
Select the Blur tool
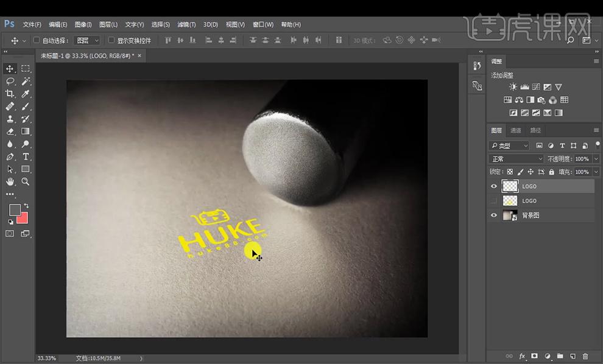tap(10, 144)
